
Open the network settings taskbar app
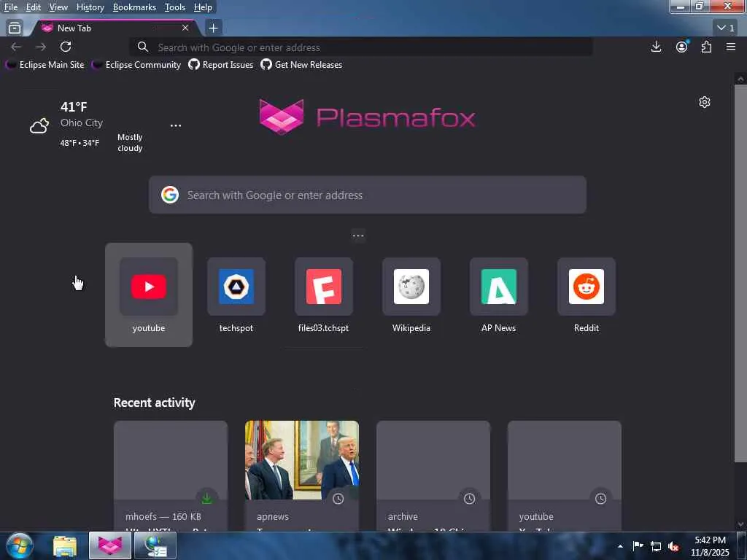(155, 545)
